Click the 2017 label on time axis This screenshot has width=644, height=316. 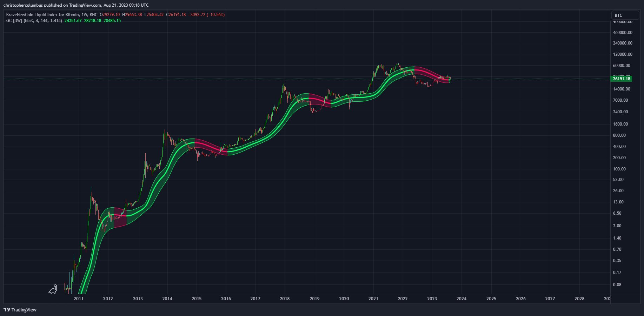(x=255, y=299)
